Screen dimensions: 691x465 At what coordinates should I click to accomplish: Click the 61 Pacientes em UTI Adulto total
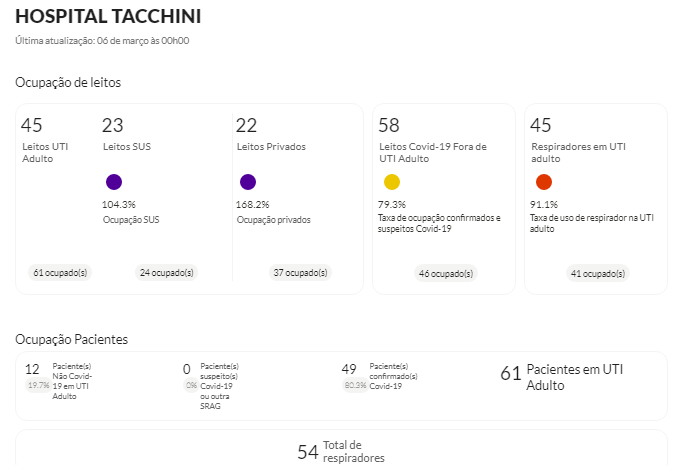coord(561,377)
